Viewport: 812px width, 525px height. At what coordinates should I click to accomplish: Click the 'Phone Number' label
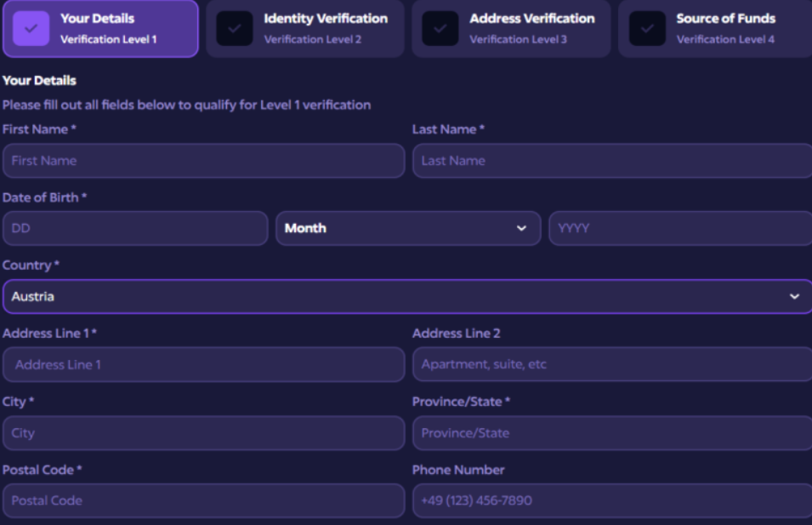(x=458, y=470)
